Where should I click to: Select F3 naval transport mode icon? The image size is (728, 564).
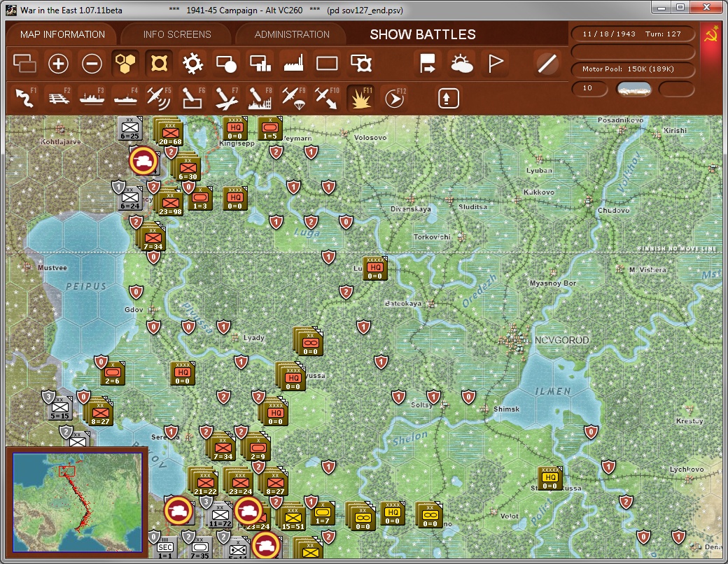pos(92,98)
